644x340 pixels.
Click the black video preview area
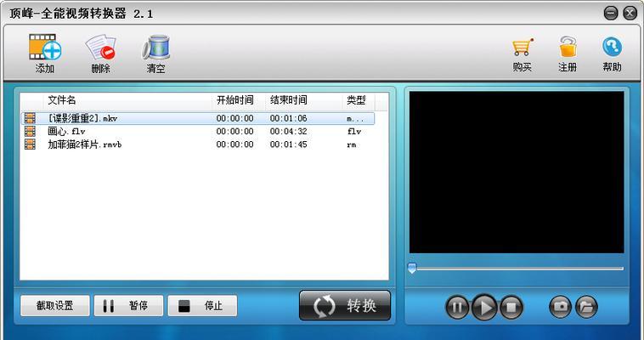pyautogui.click(x=517, y=173)
